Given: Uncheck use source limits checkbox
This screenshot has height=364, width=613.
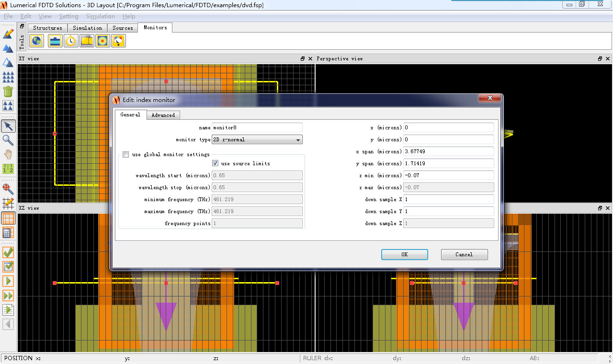Looking at the screenshot, I should point(216,163).
